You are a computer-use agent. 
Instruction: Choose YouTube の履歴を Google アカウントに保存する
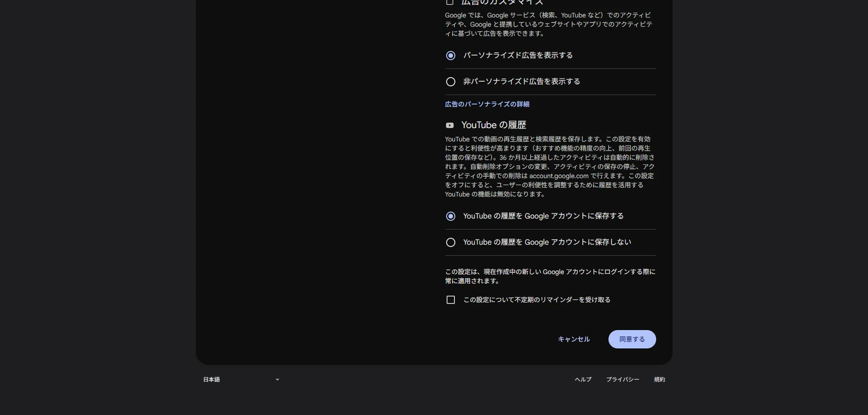(451, 216)
